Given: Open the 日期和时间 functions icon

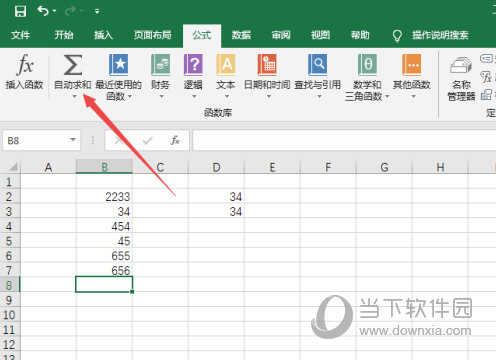Looking at the screenshot, I should [267, 65].
